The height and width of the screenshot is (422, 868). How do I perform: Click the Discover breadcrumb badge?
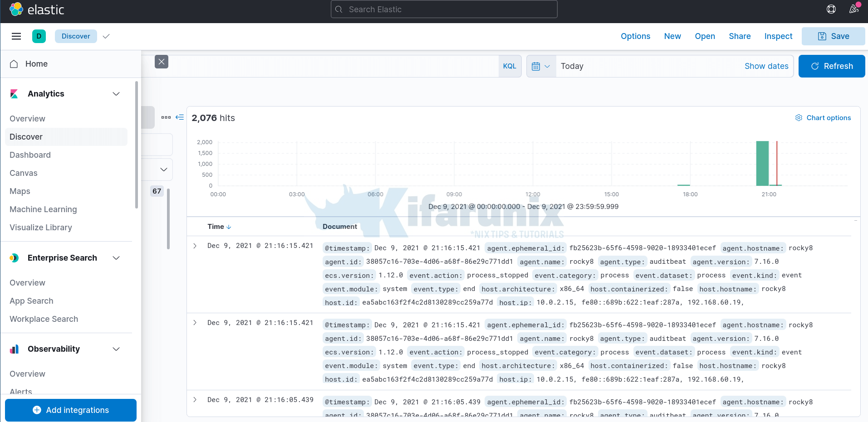pyautogui.click(x=76, y=36)
